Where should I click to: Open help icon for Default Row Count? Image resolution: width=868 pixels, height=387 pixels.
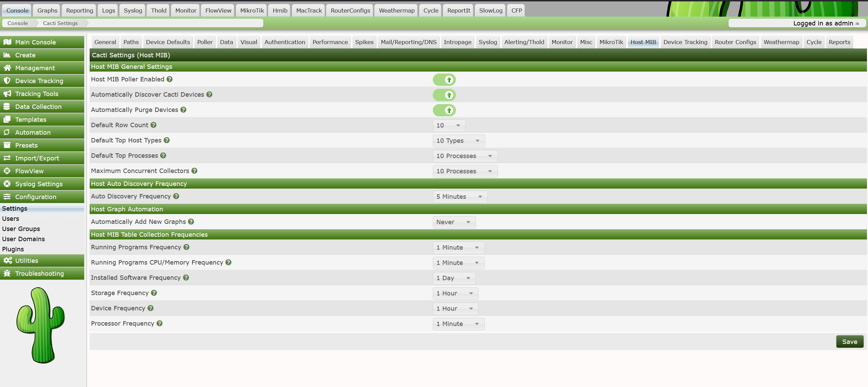153,125
